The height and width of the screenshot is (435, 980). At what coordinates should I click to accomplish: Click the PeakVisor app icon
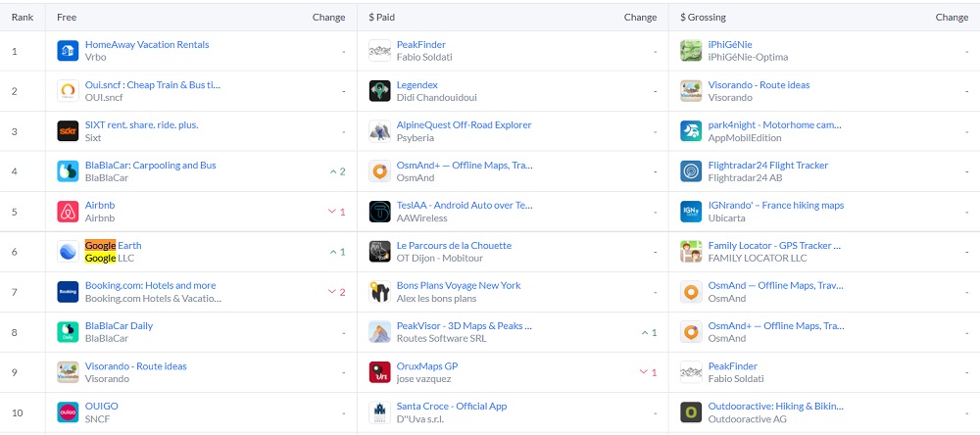coord(379,332)
